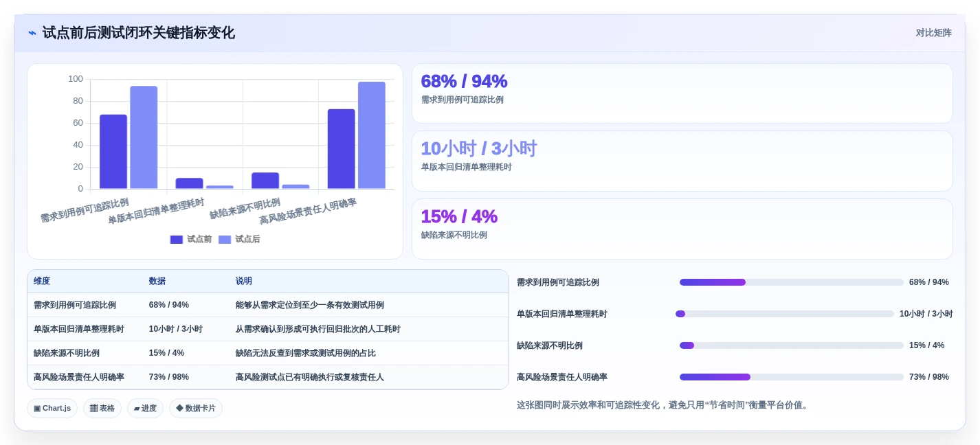Click the 试点后 bar for 高风险场景责任人明确率
The width and height of the screenshot is (980, 445).
tap(372, 135)
